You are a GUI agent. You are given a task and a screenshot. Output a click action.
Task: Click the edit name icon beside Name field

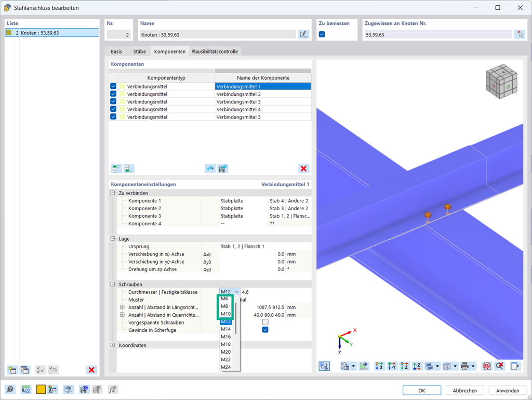coord(303,34)
